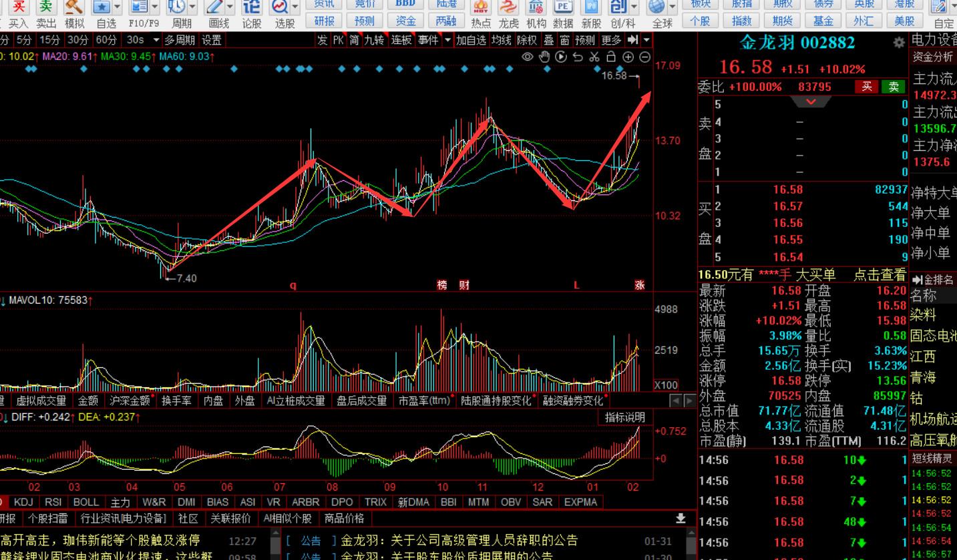The height and width of the screenshot is (560, 957).
Task: Click the 研报 research report button
Action: click(x=325, y=21)
